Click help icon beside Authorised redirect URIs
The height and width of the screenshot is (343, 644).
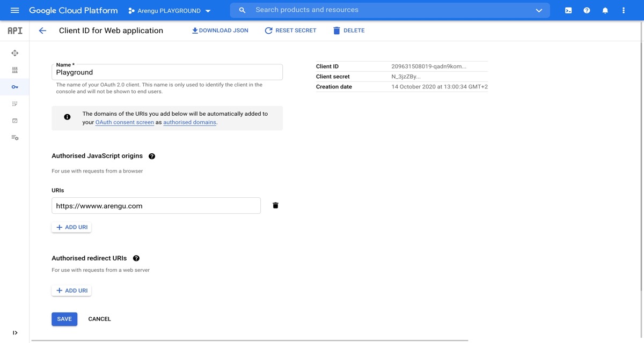coord(136,258)
